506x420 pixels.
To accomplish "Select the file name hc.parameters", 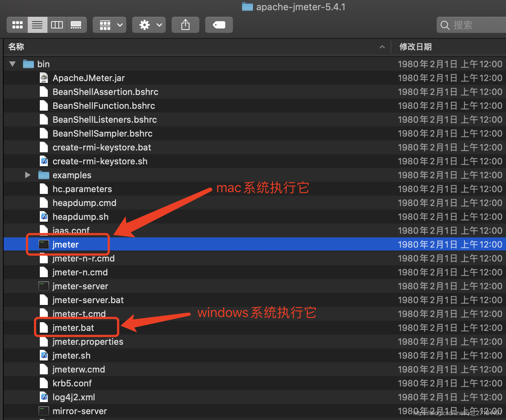I will tap(82, 189).
